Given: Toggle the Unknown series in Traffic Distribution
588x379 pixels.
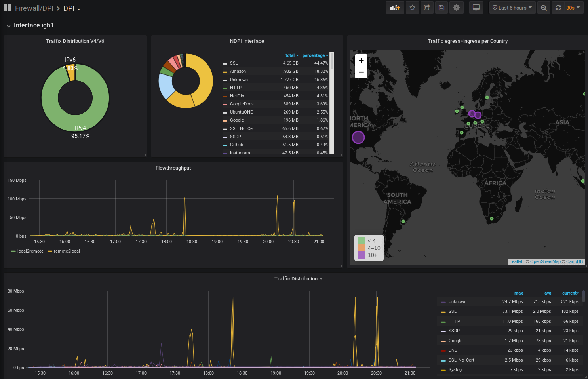Looking at the screenshot, I should tap(457, 301).
